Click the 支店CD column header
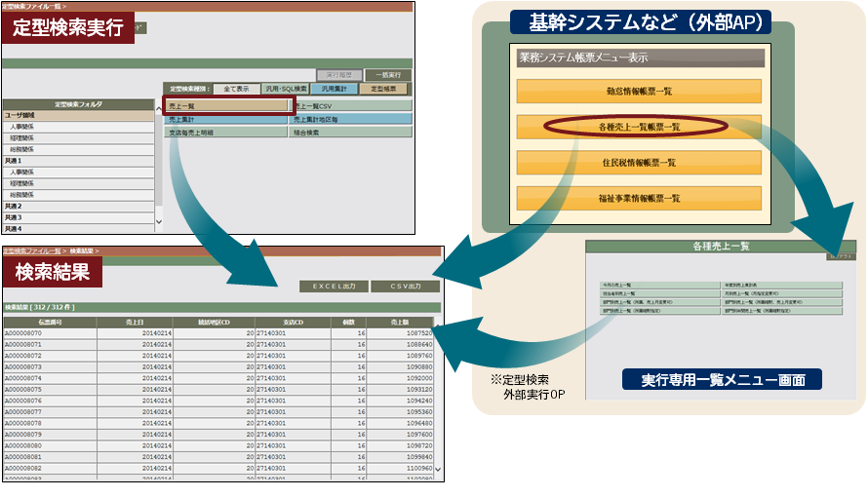Image resolution: width=868 pixels, height=498 pixels. pyautogui.click(x=293, y=322)
